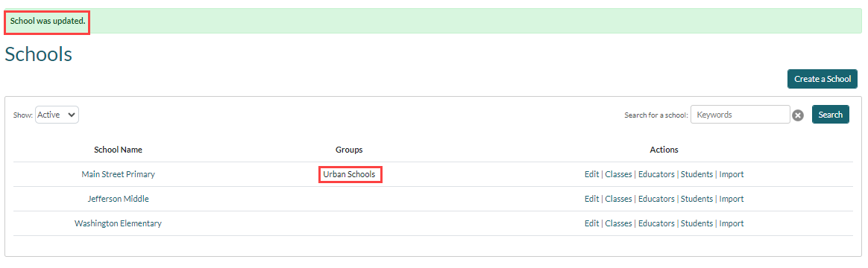The height and width of the screenshot is (268, 868).
Task: Open the Show Active dropdown
Action: pyautogui.click(x=57, y=115)
